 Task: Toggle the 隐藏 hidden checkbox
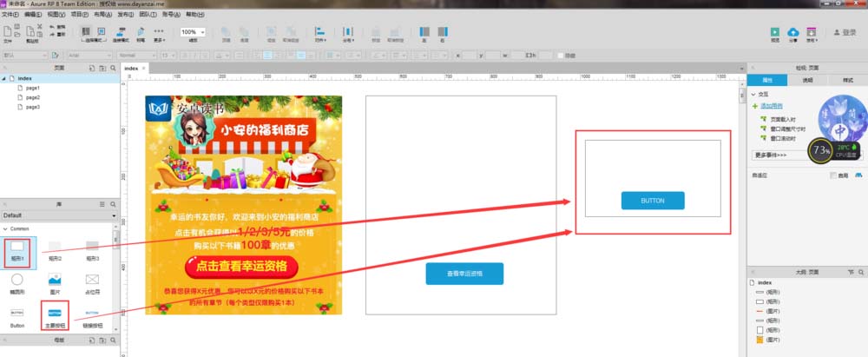560,56
